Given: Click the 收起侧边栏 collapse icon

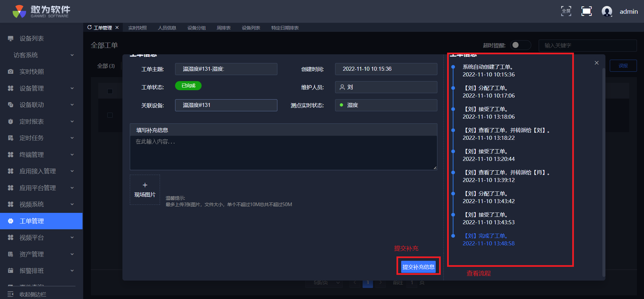Looking at the screenshot, I should point(11,294).
